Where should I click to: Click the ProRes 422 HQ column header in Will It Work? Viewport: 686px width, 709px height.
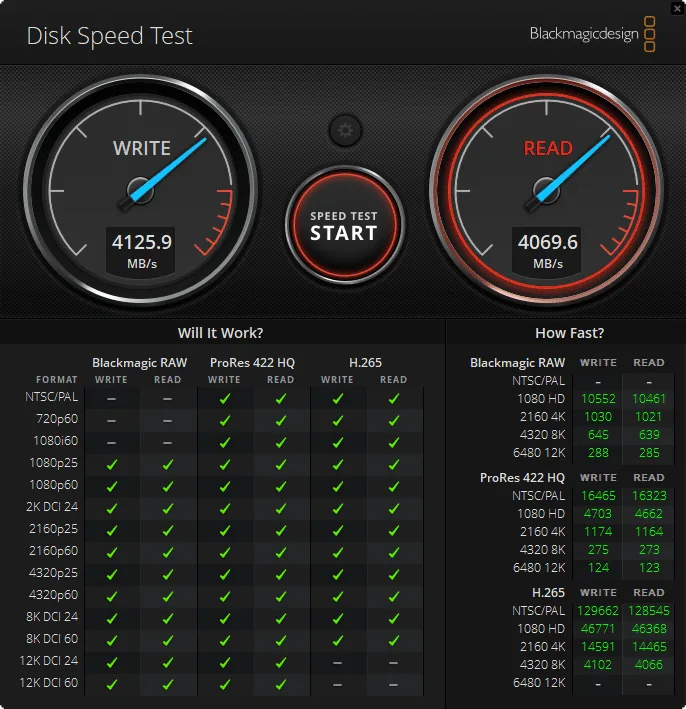tap(252, 363)
